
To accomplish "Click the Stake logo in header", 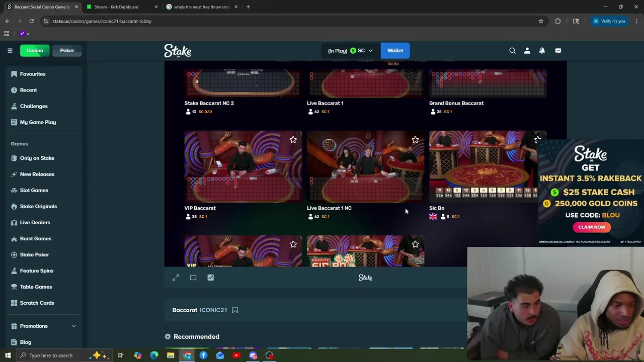I will tap(178, 51).
